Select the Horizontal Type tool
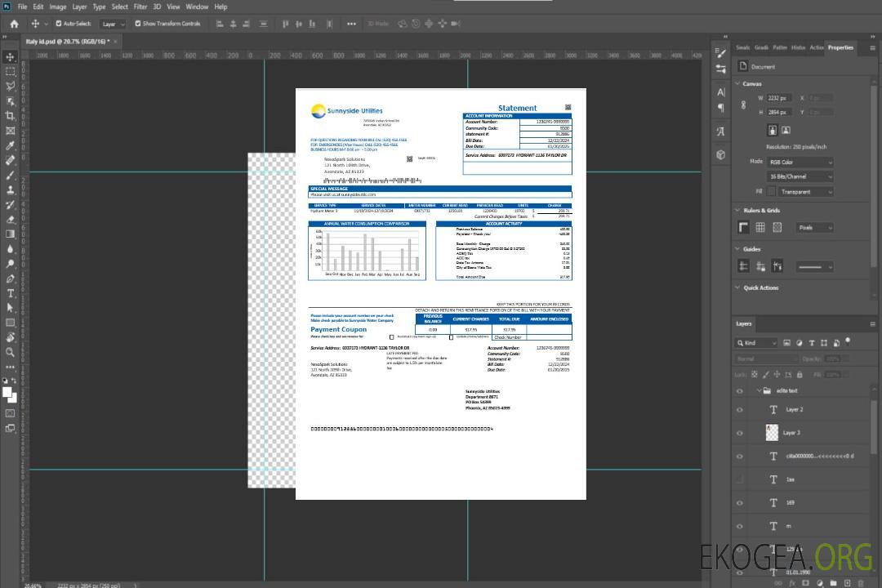882x588 pixels. pyautogui.click(x=10, y=293)
